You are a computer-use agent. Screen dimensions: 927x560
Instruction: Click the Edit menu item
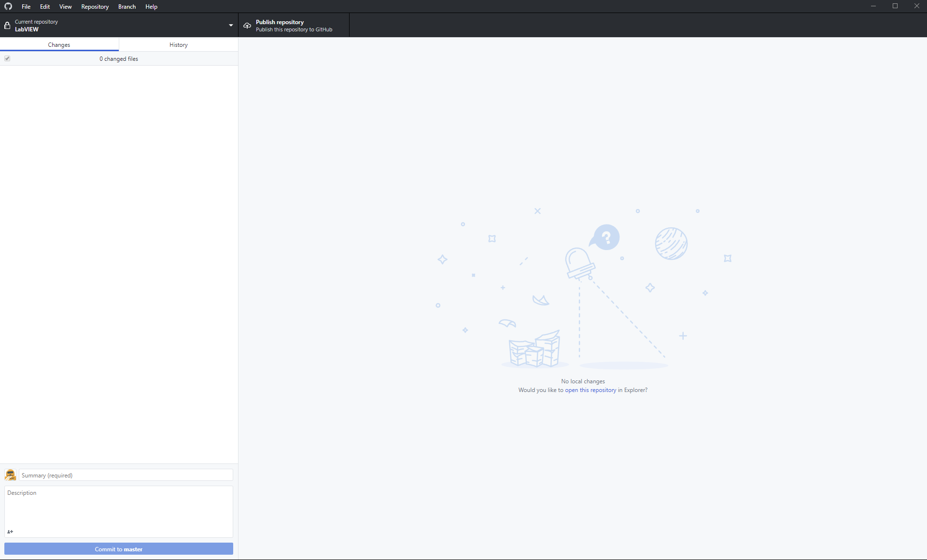(x=44, y=6)
